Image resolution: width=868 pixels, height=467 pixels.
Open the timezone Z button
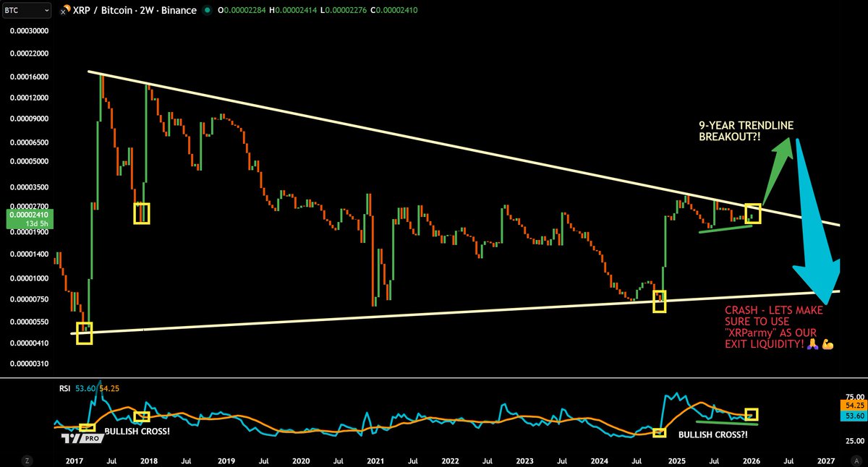click(x=26, y=459)
